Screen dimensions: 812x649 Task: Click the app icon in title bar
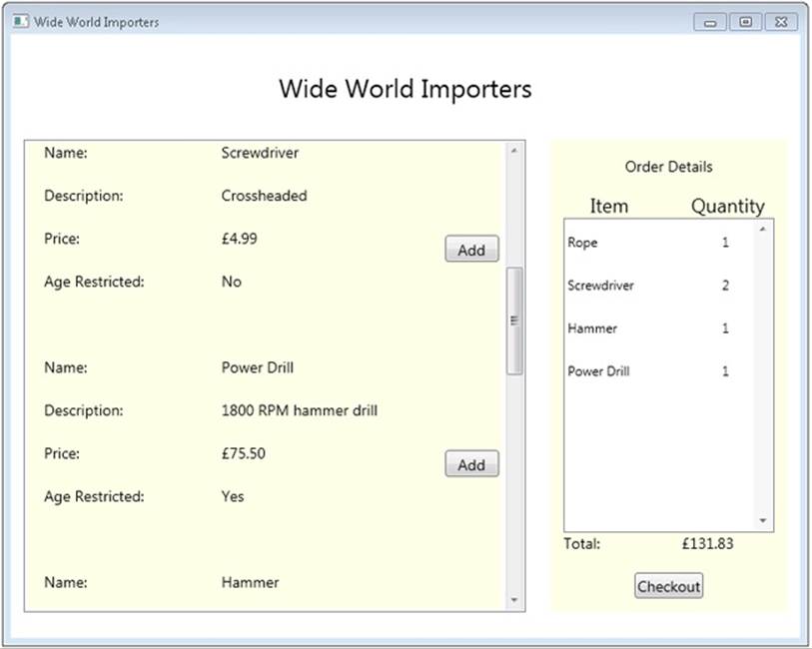tap(21, 22)
